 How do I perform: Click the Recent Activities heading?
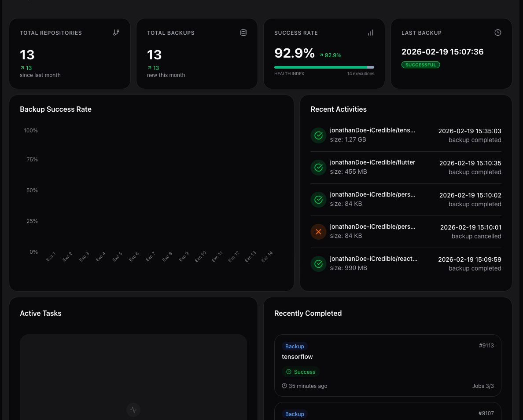(339, 109)
